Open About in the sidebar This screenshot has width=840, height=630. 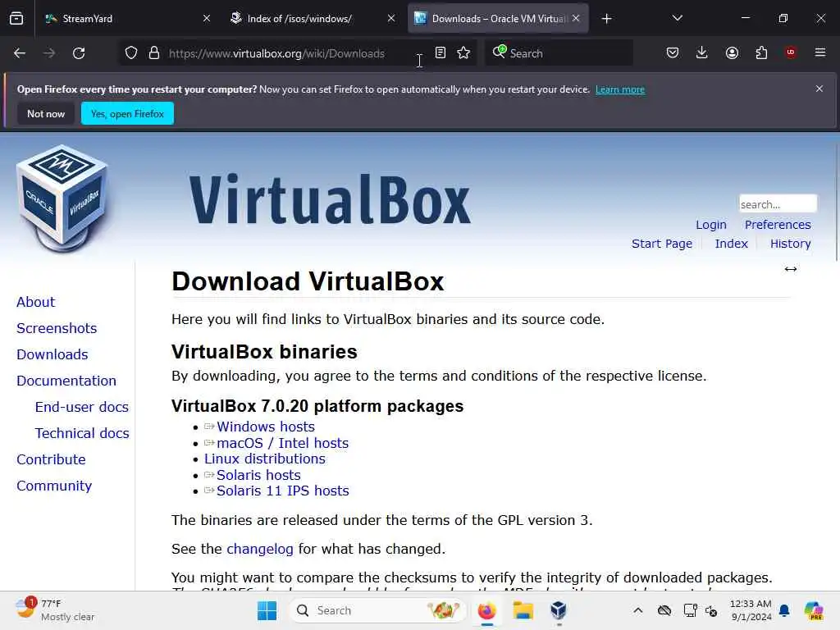[35, 302]
